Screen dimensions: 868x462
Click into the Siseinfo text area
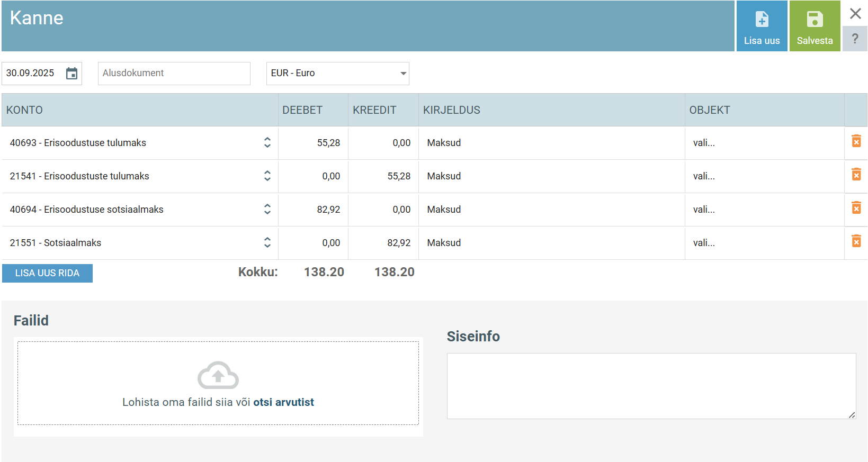651,386
